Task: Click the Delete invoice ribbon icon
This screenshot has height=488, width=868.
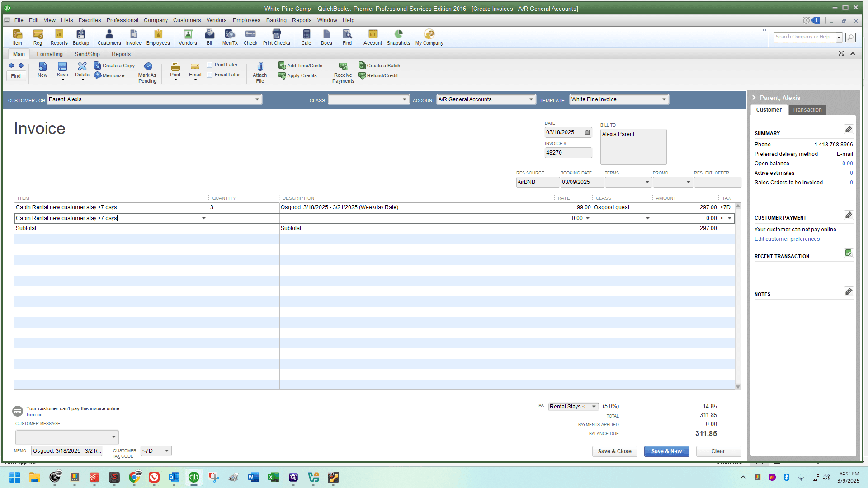Action: [82, 70]
